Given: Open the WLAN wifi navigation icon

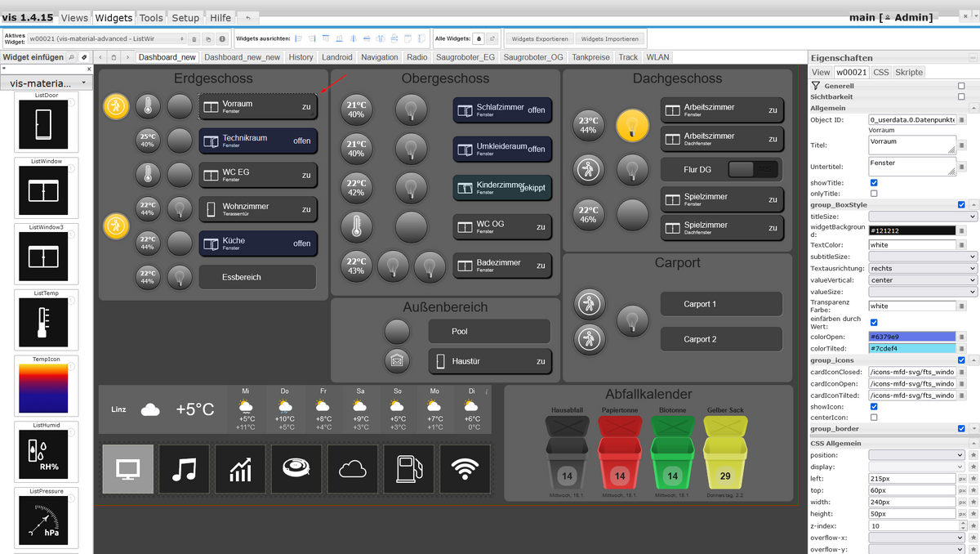Looking at the screenshot, I should (x=465, y=469).
